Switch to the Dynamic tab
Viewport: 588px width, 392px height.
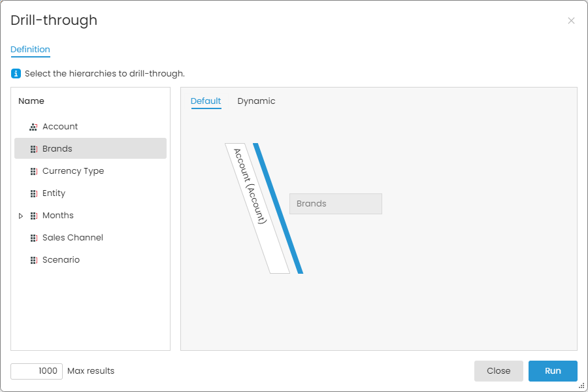256,101
